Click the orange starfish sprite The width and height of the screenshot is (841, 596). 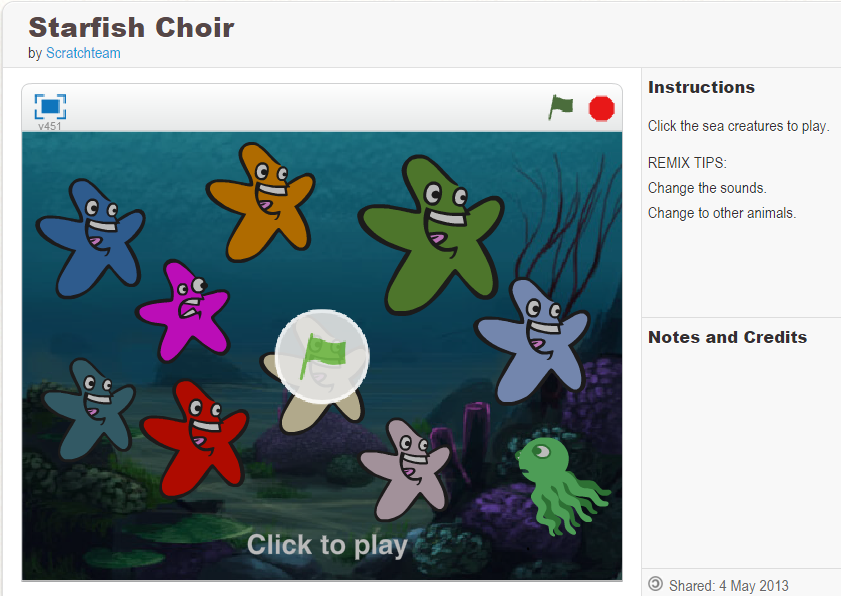click(x=261, y=202)
